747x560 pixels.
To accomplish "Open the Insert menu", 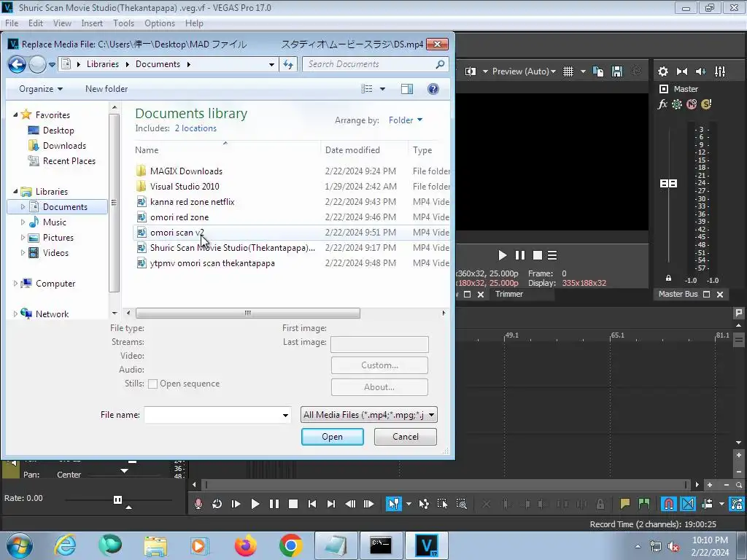I will [92, 23].
